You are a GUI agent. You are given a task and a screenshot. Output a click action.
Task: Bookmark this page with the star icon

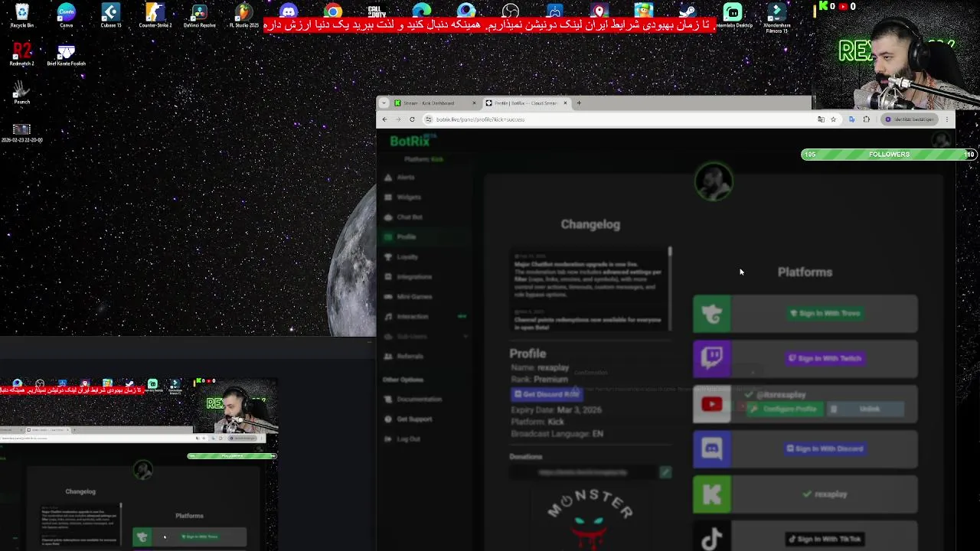[x=833, y=119]
